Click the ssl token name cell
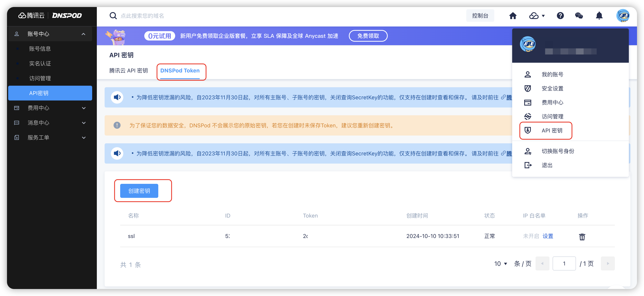The height and width of the screenshot is (296, 644). coord(131,236)
